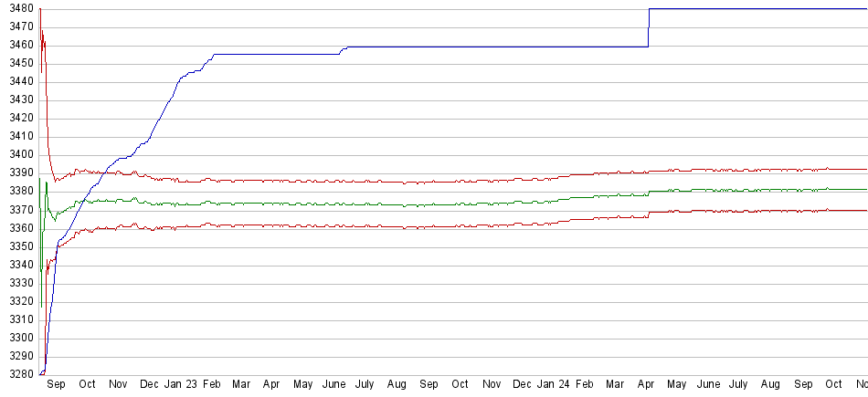The width and height of the screenshot is (868, 397).
Task: Select the first "Dec" month label
Action: click(x=149, y=385)
